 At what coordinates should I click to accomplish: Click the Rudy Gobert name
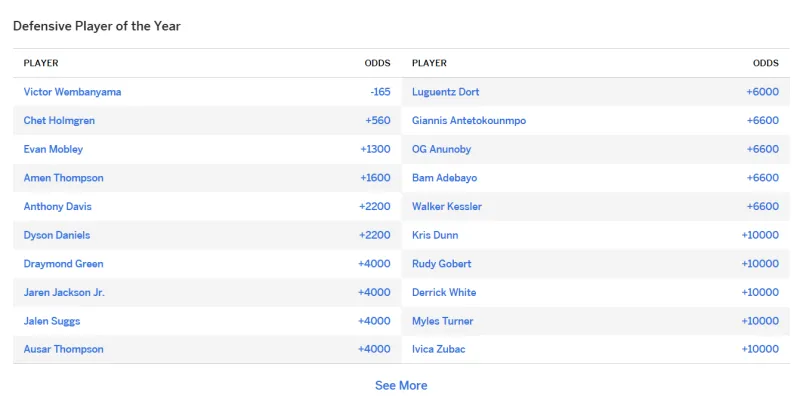pos(441,264)
